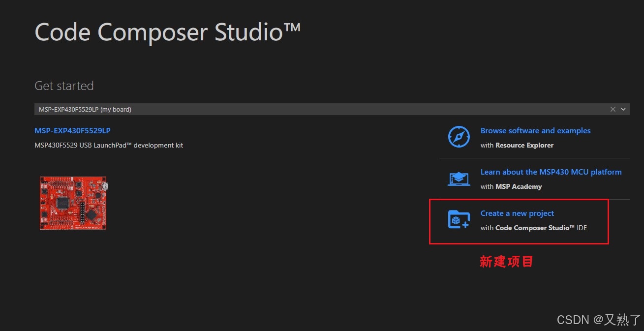Clear the selected board with the X icon
Image resolution: width=644 pixels, height=331 pixels.
(x=613, y=109)
